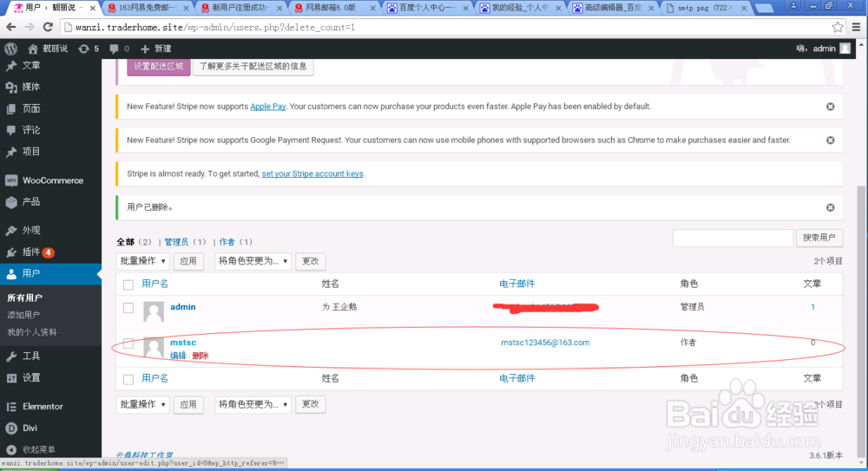Open Divi icon in sidebar
The image size is (868, 471).
[x=11, y=428]
